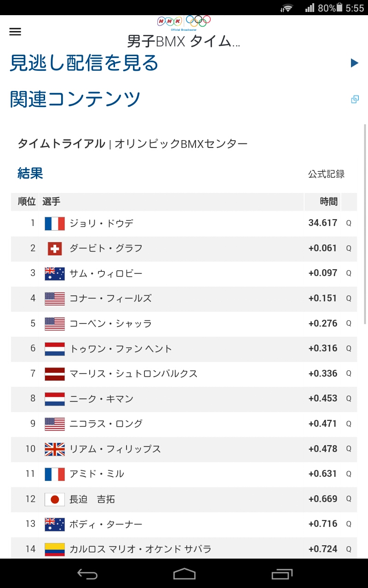
Task: Open the external link icon for 関連コンテンツ
Action: (355, 99)
